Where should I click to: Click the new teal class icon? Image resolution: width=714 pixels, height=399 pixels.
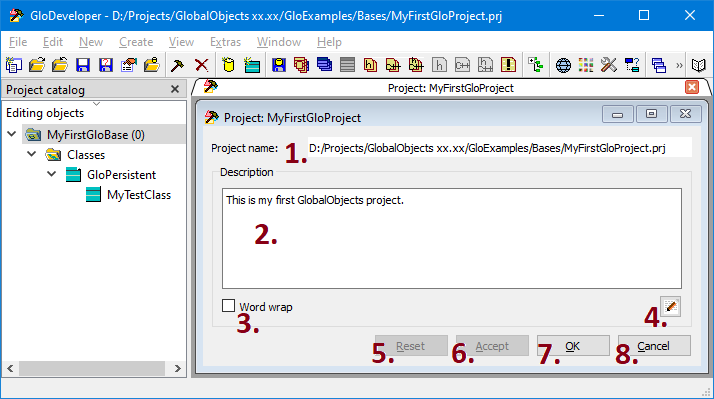pyautogui.click(x=251, y=65)
